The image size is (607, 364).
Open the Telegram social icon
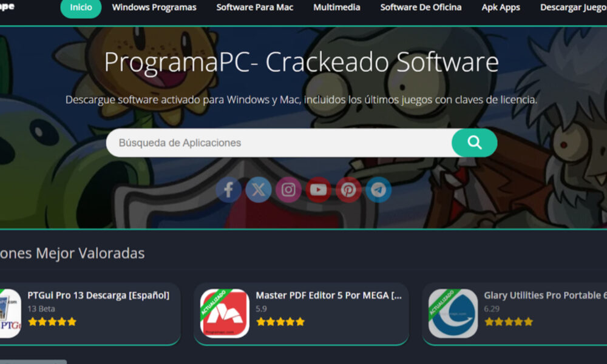(x=378, y=189)
